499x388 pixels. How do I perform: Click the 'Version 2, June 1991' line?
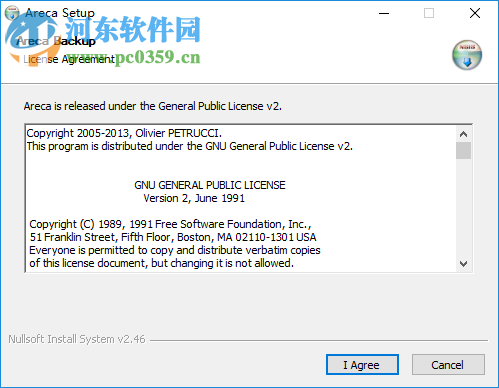coord(194,198)
